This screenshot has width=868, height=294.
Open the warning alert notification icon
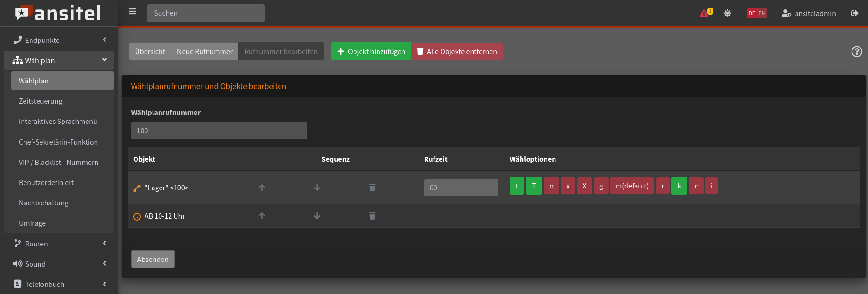point(705,13)
